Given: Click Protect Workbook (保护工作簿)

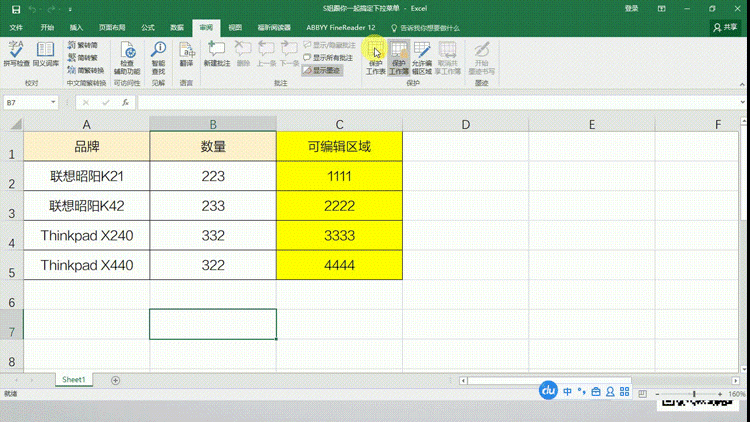Looking at the screenshot, I should click(x=398, y=58).
